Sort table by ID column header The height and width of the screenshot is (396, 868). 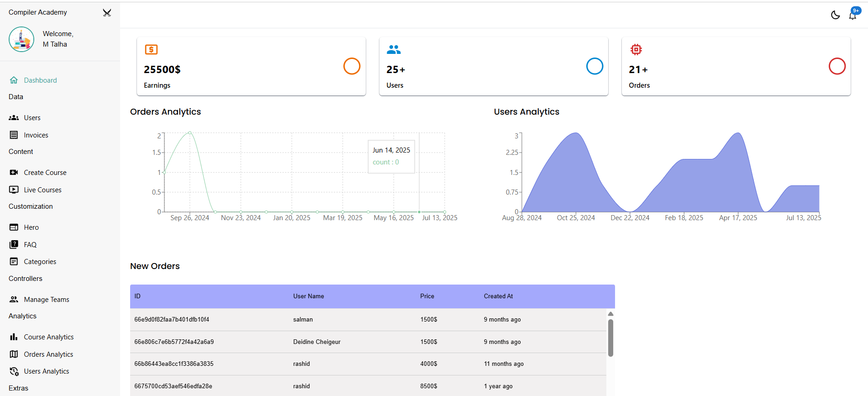137,296
